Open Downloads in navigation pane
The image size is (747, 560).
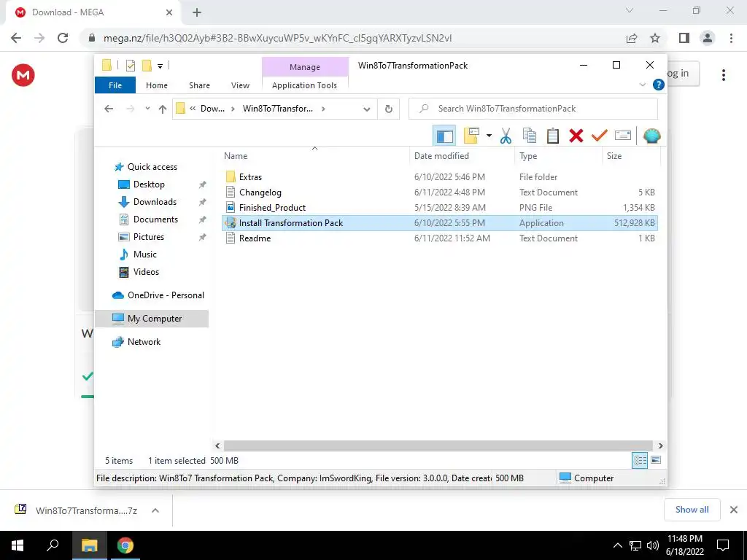(155, 202)
